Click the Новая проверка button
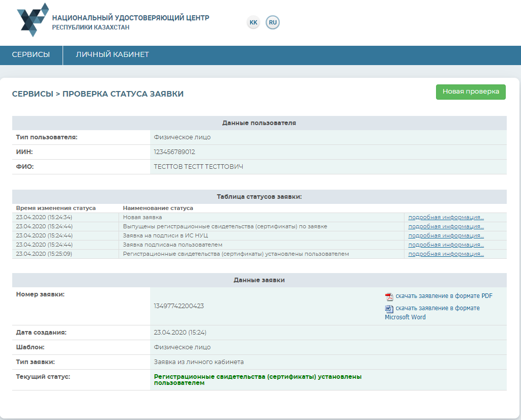 471,92
